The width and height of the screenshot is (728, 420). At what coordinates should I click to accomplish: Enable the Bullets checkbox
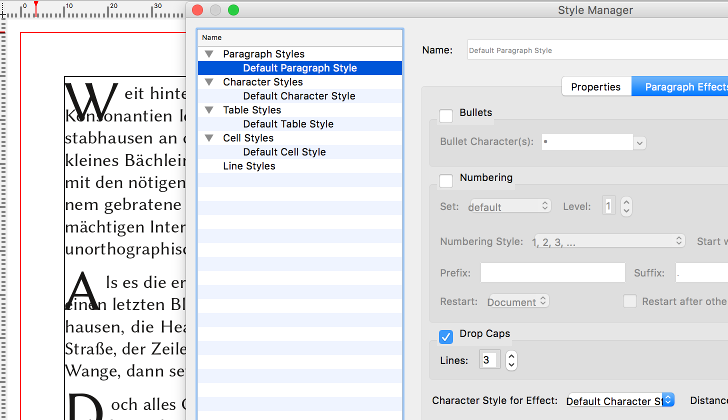coord(446,117)
